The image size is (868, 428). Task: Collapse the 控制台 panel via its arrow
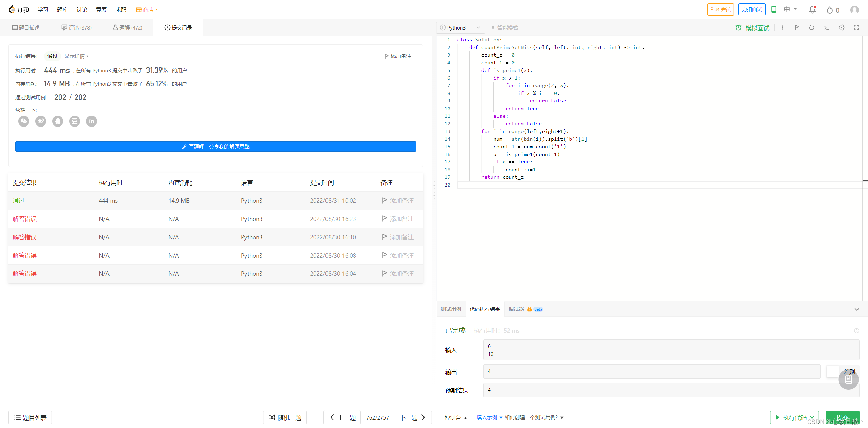click(465, 417)
